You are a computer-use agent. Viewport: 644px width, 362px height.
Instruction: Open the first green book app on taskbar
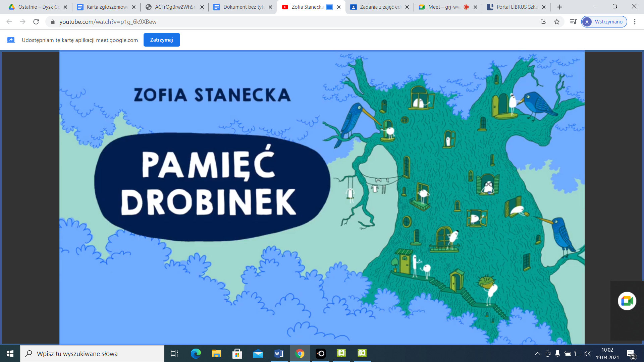(341, 354)
